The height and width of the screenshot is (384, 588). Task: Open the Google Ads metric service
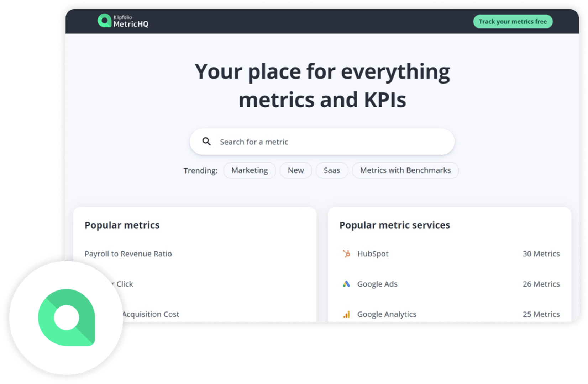(x=377, y=284)
